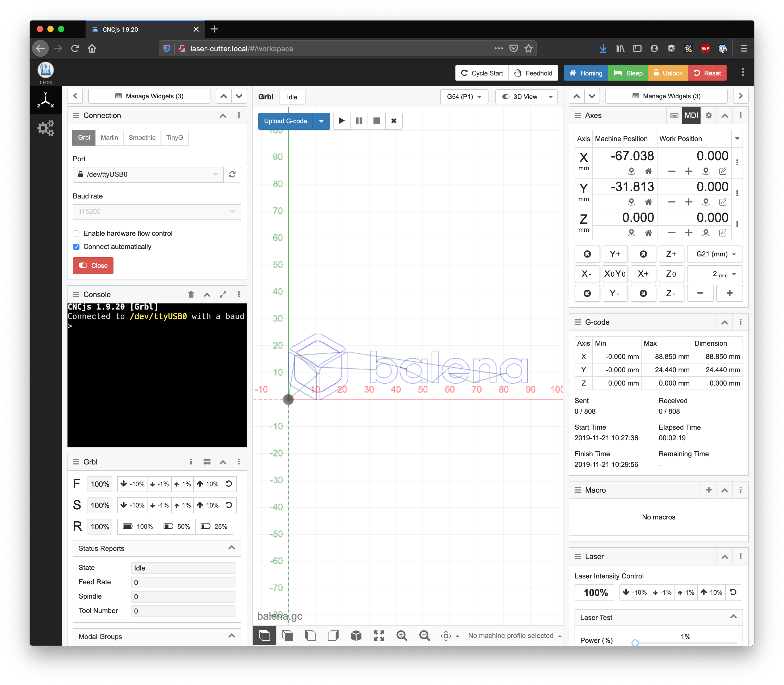Open the G21 (mm) units dropdown
The width and height of the screenshot is (784, 685).
[x=715, y=254]
